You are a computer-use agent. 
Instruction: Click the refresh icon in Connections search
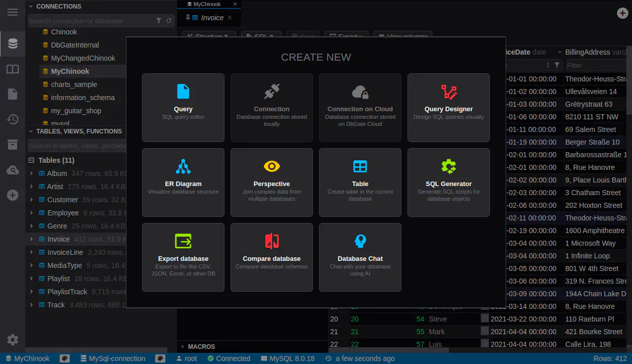click(x=168, y=21)
